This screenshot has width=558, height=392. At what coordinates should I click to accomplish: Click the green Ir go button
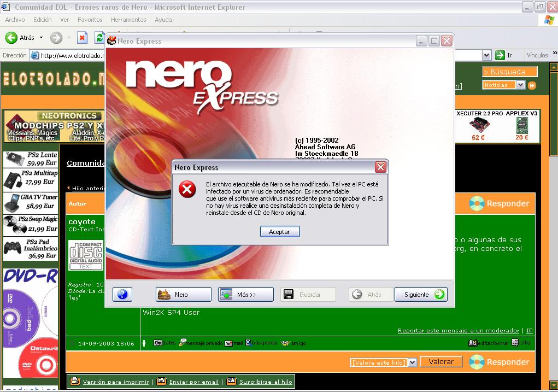[503, 55]
